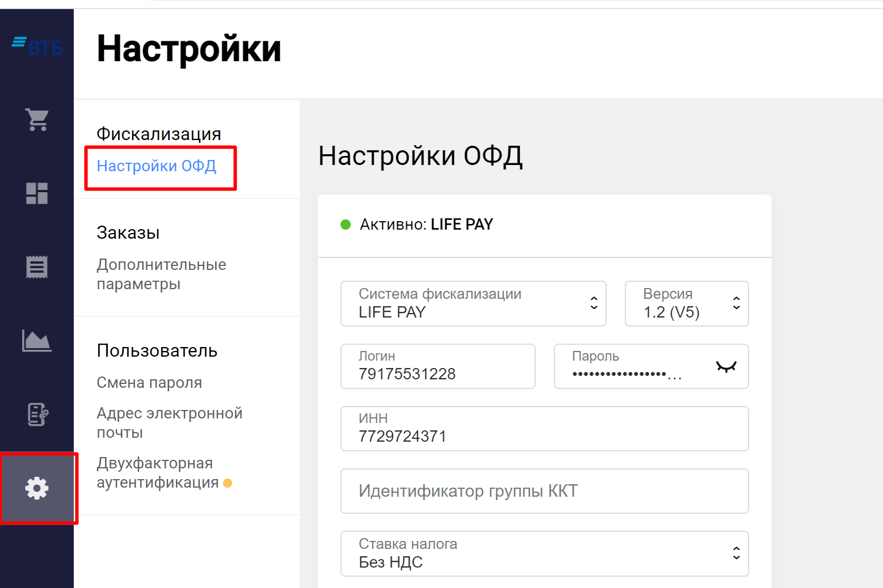Click the green active status dot
883x588 pixels.
[x=346, y=225]
